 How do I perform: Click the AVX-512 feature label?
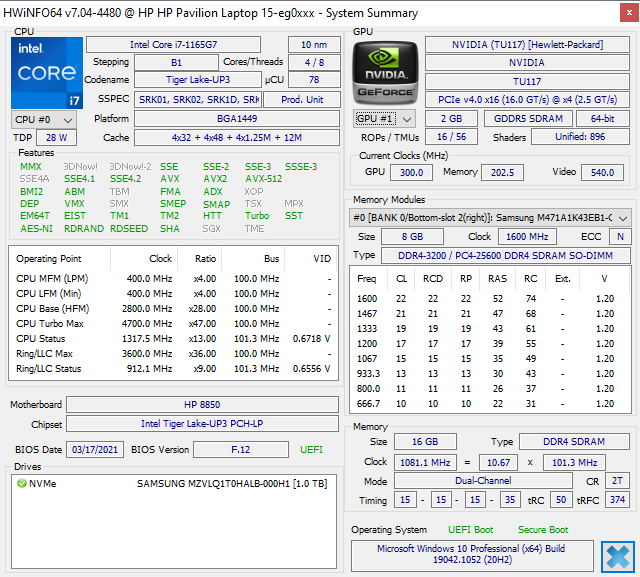(x=263, y=179)
